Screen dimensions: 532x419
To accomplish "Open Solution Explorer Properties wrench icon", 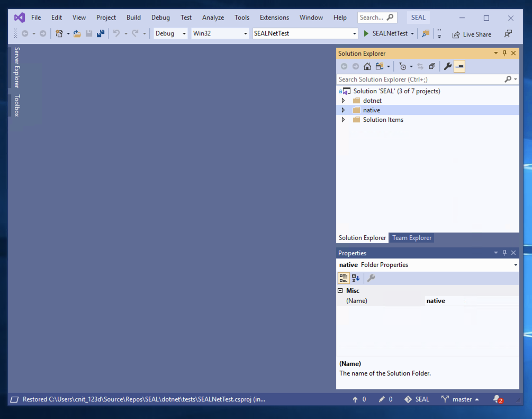I will coord(448,66).
